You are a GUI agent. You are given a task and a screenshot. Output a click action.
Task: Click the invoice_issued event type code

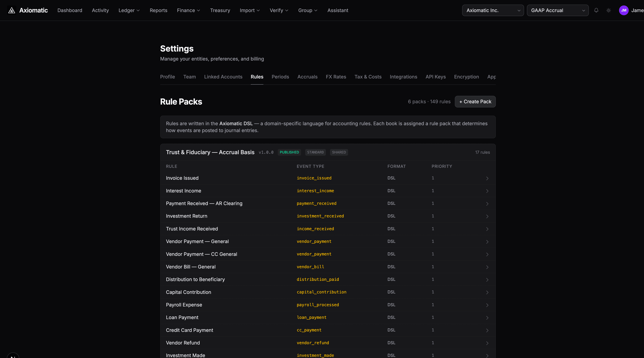[314, 178]
